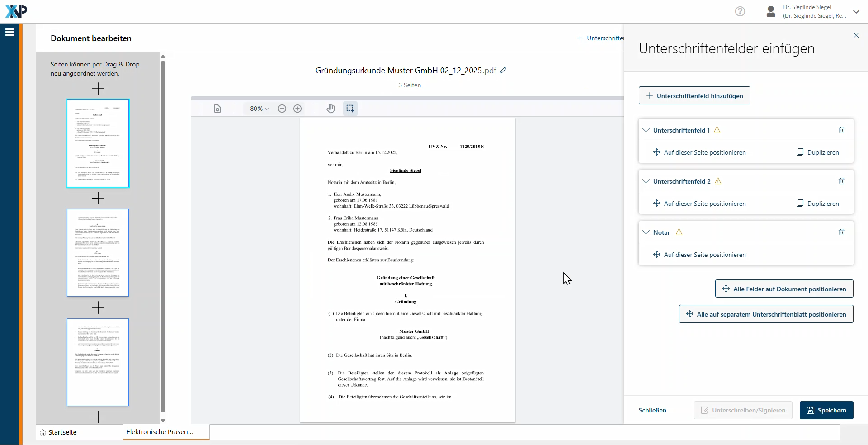Click Unterschriftenfeld hinzufügen button

[694, 96]
